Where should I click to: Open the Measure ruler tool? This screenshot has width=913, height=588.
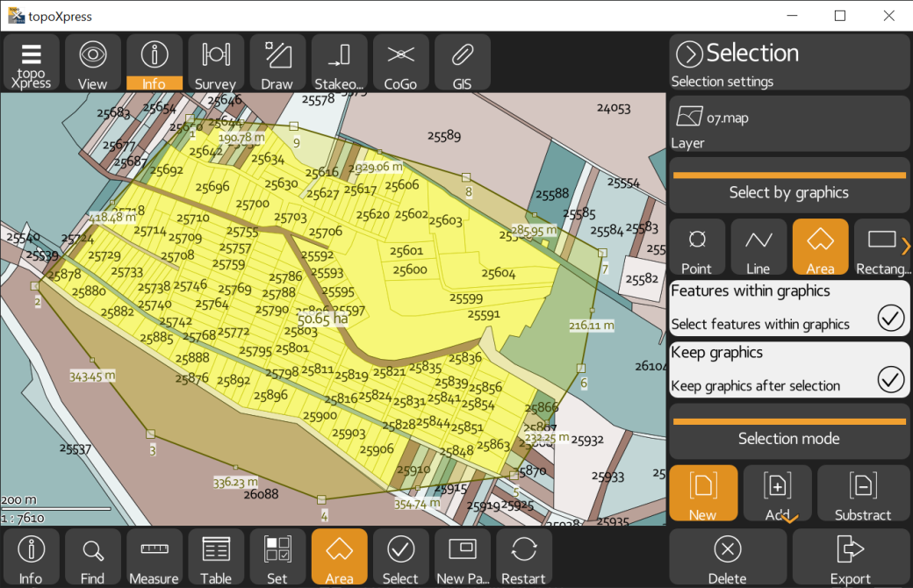(x=154, y=556)
